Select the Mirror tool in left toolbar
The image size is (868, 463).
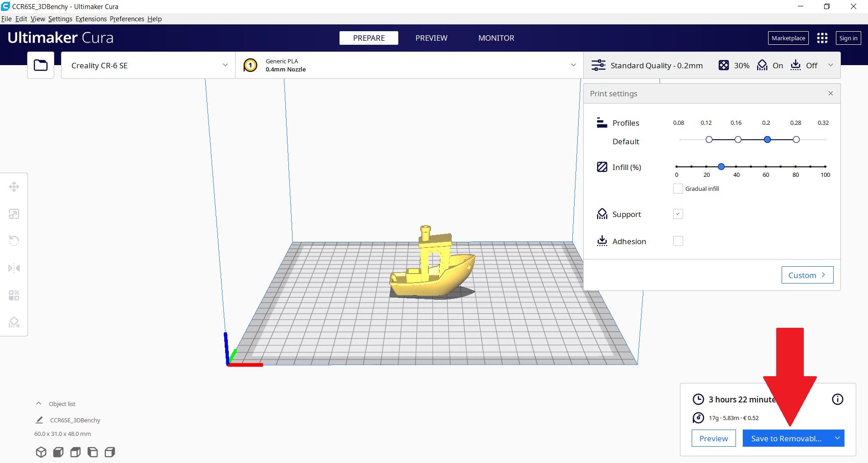tap(14, 268)
